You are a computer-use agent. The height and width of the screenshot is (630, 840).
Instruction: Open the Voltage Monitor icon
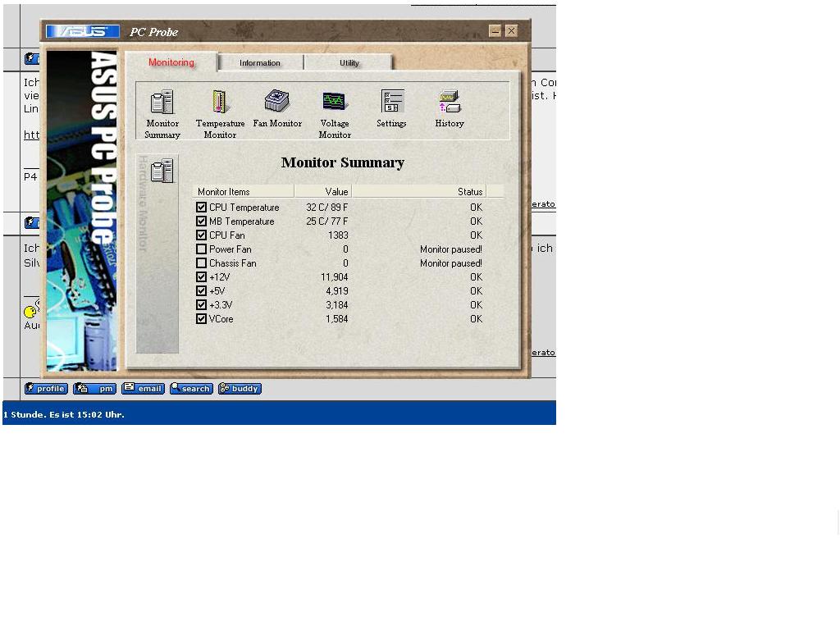coord(335,101)
